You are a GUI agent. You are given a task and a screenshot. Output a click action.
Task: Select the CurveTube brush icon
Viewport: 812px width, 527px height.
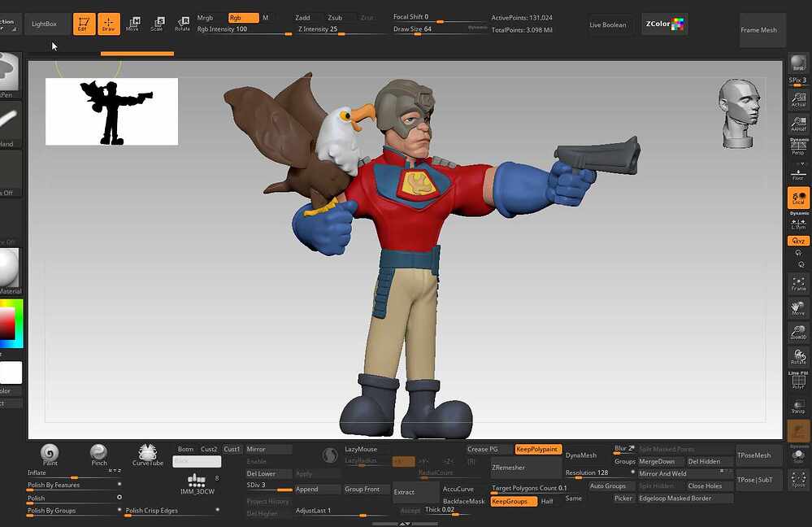(148, 455)
